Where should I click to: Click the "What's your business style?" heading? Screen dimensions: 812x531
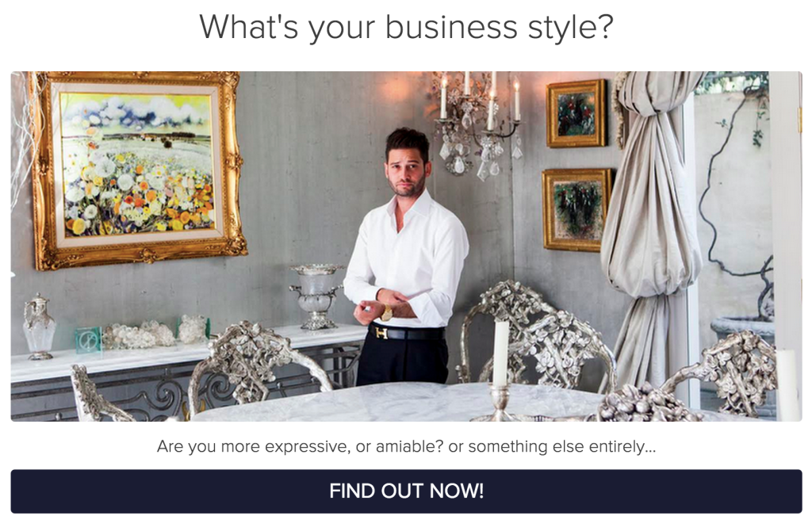click(406, 27)
